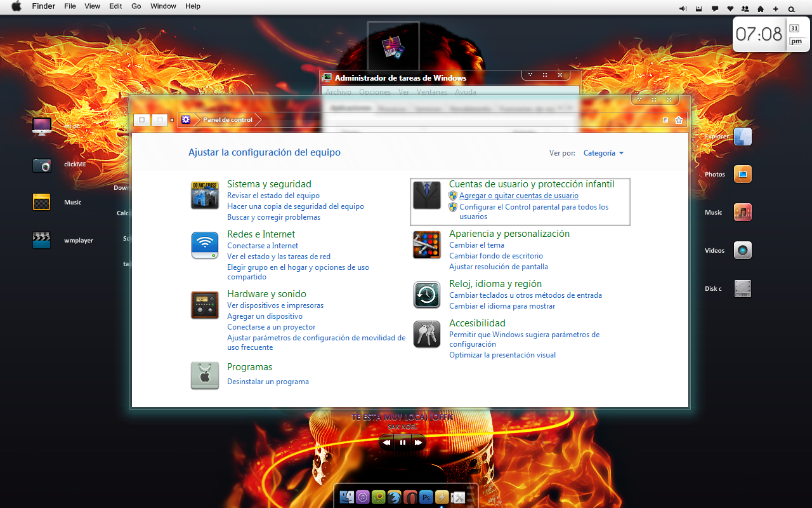Viewport: 812px width, 508px height.
Task: Open the mi pc desktop icon
Action: pyautogui.click(x=42, y=126)
